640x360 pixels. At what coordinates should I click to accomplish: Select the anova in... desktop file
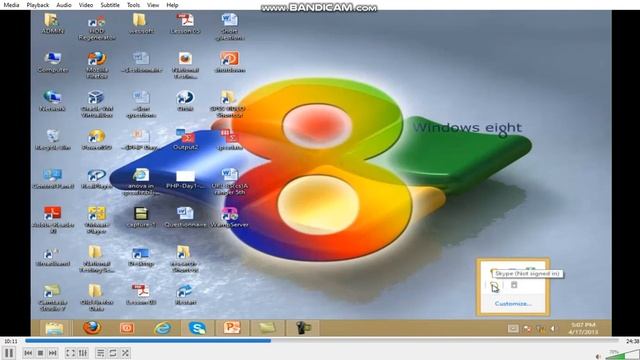pos(141,182)
